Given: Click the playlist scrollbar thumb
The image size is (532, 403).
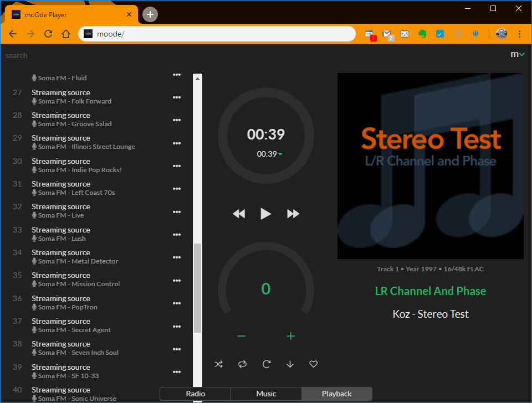Looking at the screenshot, I should (197, 288).
